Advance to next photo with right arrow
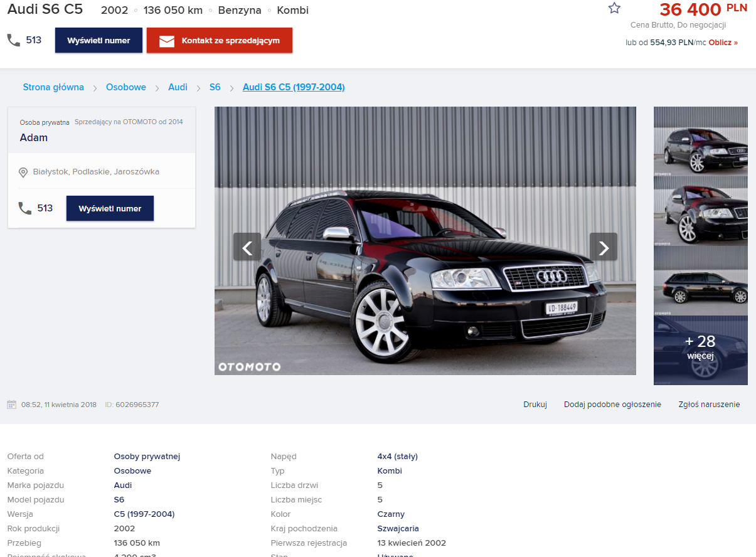Viewport: 756px width, 557px height. pyautogui.click(x=603, y=247)
